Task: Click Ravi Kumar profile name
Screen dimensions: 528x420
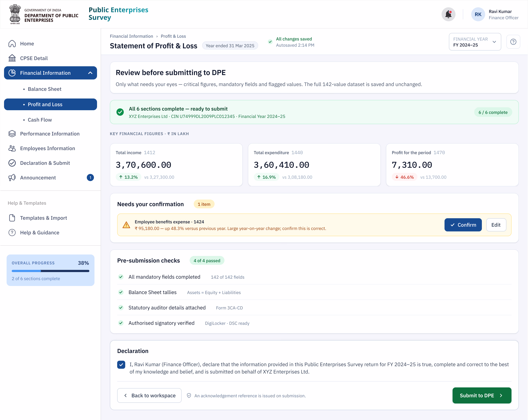Action: pos(500,12)
